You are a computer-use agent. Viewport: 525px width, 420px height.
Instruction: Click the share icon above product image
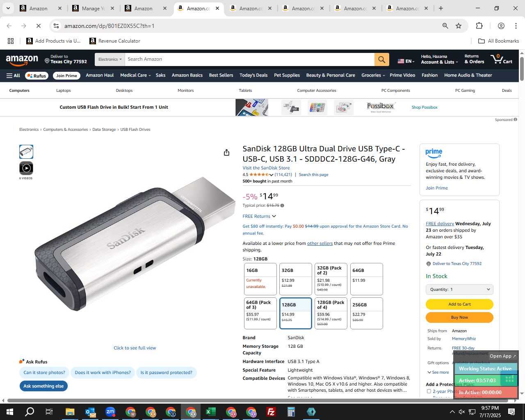point(226,153)
